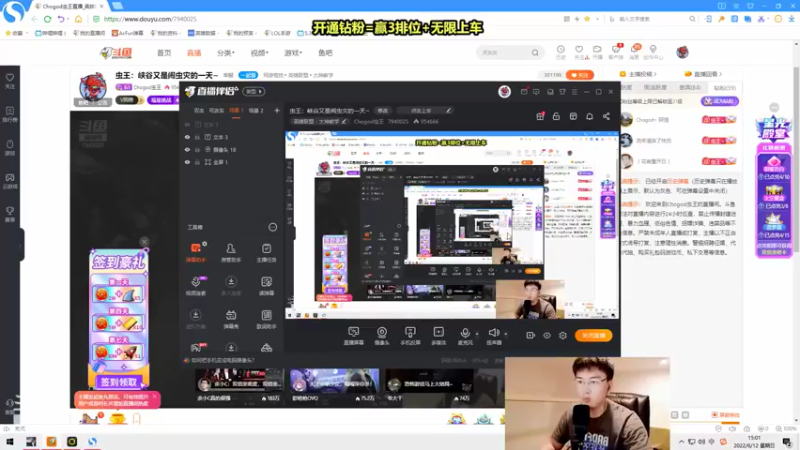This screenshot has height=450, width=800.
Task: Add 手机投屏 phone cast source
Action: coord(410,336)
